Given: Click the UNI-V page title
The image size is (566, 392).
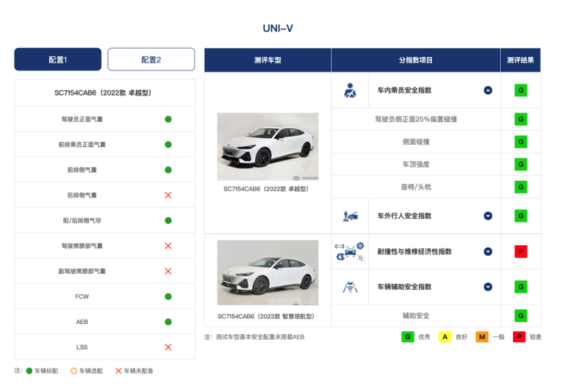Looking at the screenshot, I should coord(278,28).
